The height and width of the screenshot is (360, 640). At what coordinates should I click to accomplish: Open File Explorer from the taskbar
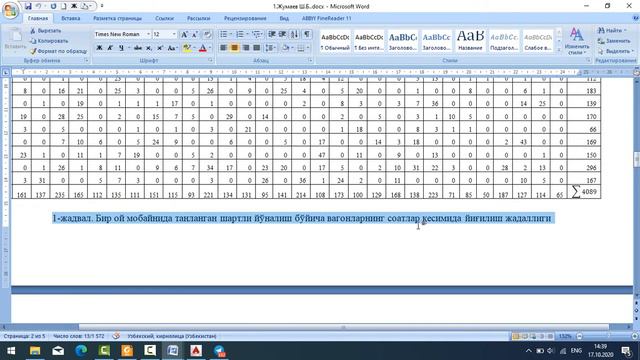[35, 351]
